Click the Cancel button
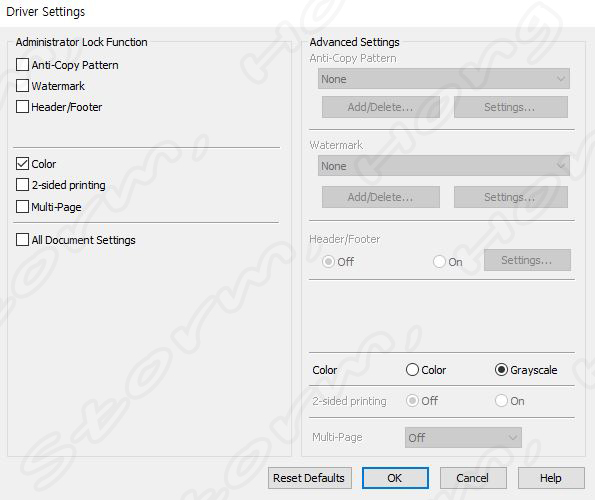This screenshot has height=500, width=595. pos(473,478)
